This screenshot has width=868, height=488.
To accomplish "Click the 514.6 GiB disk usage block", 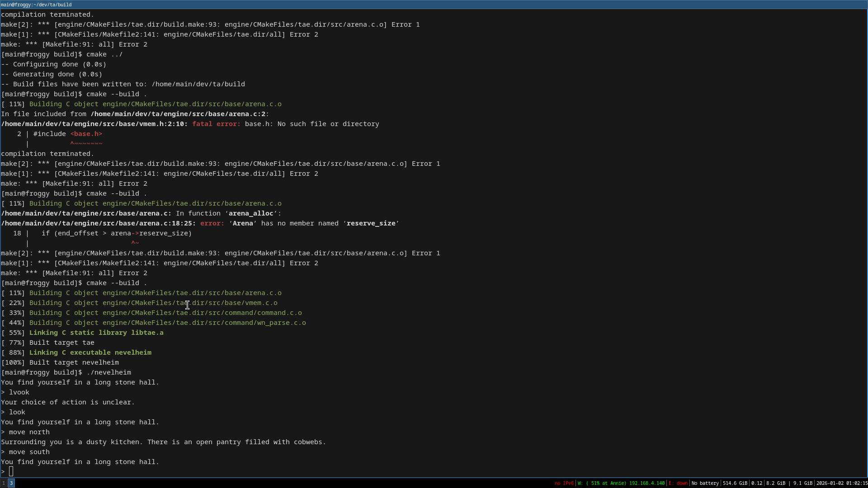I will coord(735,483).
